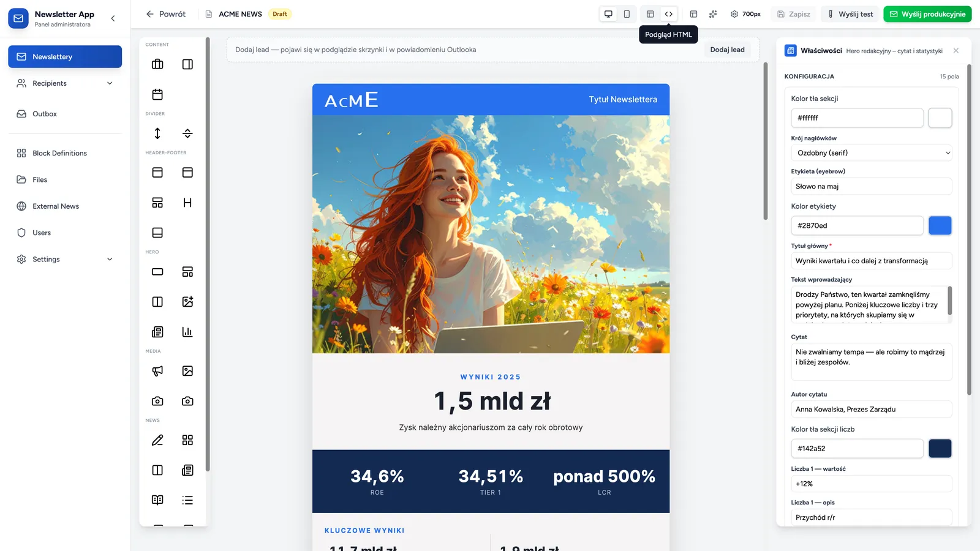Viewport: 980px width, 551px height.
Task: Click the Liczba 1 wartość field
Action: 871,484
